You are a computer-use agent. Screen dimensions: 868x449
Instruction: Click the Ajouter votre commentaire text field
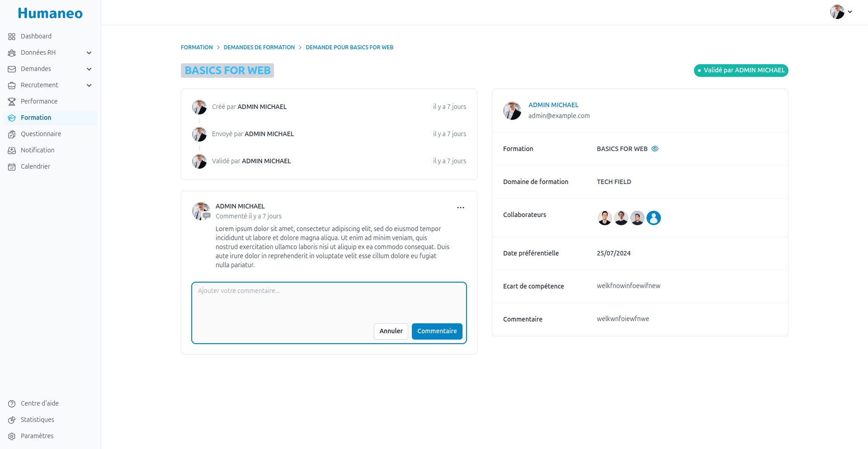(x=329, y=301)
